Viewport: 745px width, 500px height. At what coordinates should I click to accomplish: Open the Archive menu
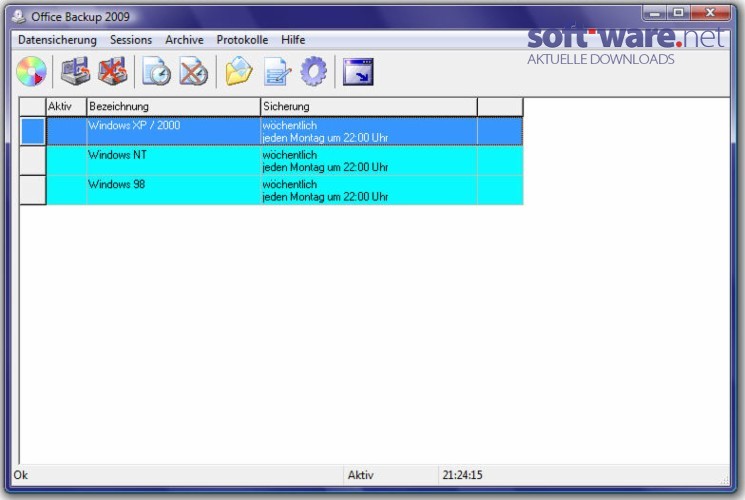point(184,40)
